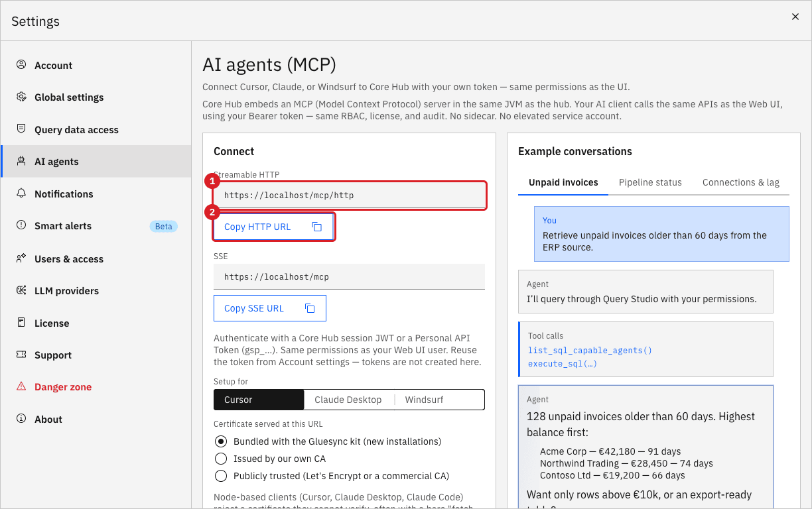Open Smart alerts section

(x=96, y=225)
